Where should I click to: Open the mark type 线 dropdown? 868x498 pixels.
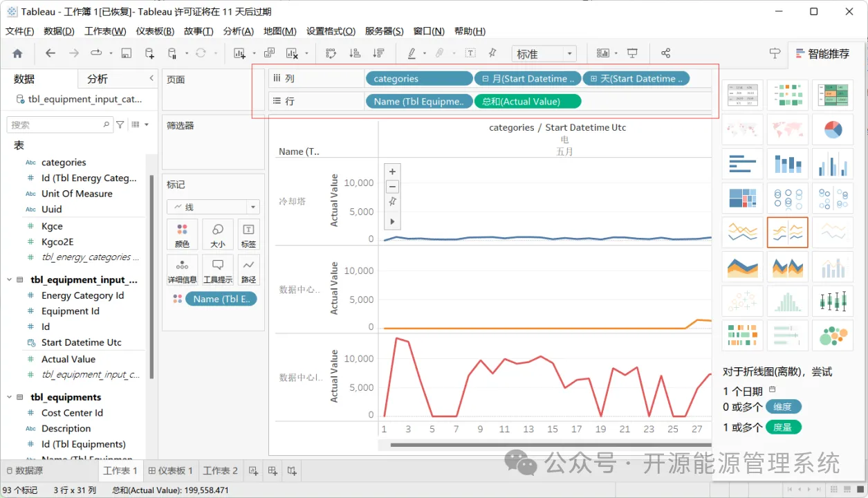coord(213,207)
